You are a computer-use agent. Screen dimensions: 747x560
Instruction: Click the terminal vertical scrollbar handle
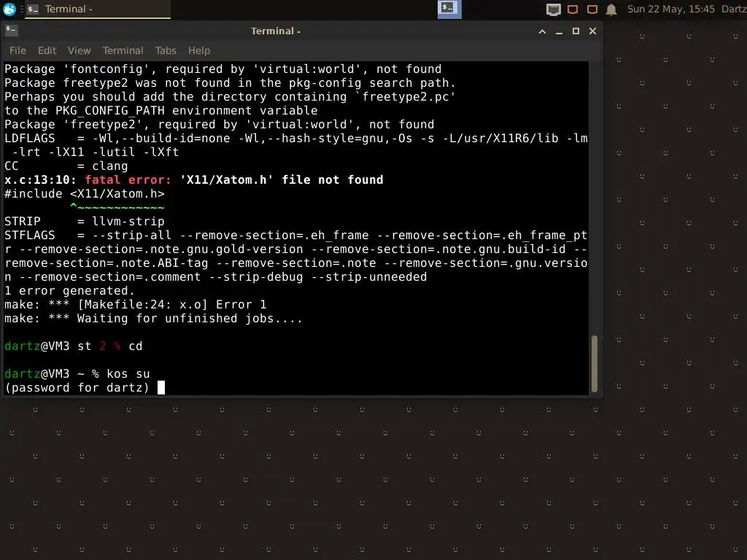pyautogui.click(x=594, y=364)
